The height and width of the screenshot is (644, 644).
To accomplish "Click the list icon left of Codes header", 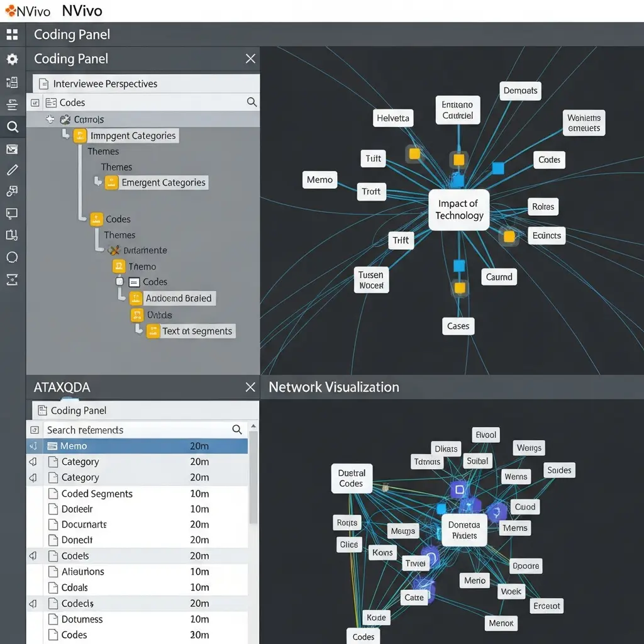I will tap(51, 103).
